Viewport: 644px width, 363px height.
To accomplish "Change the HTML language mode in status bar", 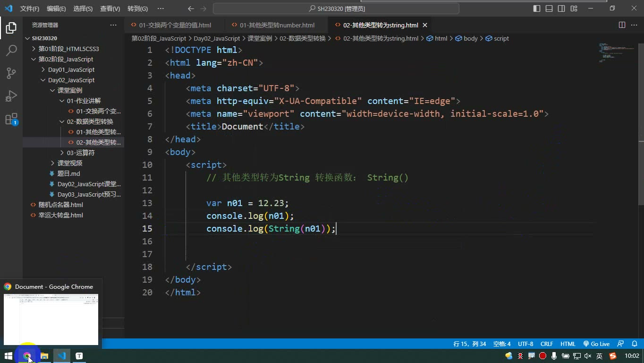I will [x=568, y=344].
